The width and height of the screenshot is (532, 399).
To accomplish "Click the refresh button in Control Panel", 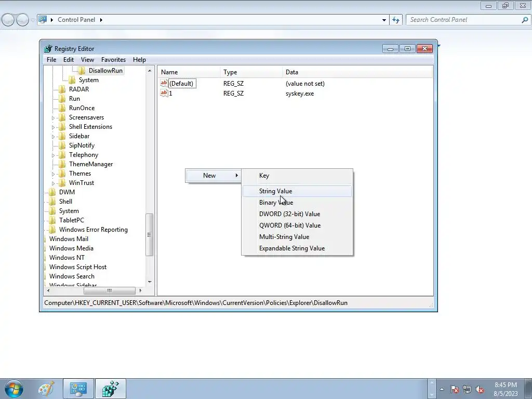I will (x=396, y=20).
